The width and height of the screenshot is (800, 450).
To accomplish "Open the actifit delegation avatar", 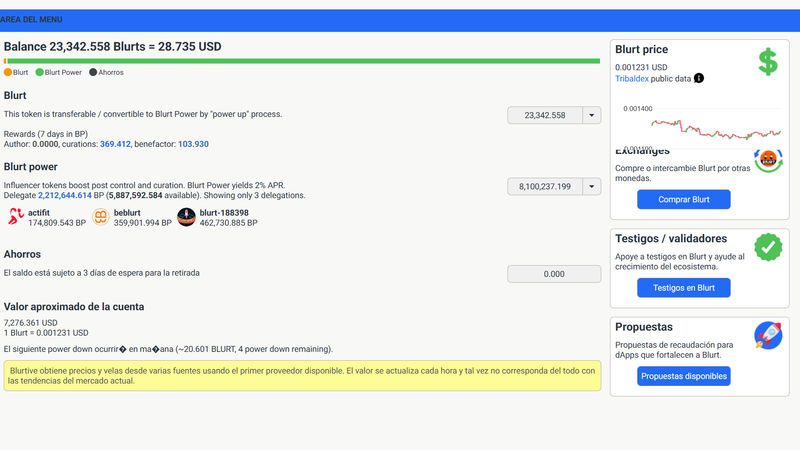I will 15,217.
